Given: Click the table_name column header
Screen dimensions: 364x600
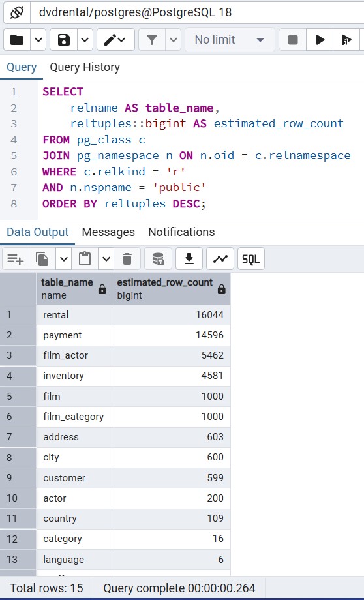Looking at the screenshot, I should [x=74, y=288].
